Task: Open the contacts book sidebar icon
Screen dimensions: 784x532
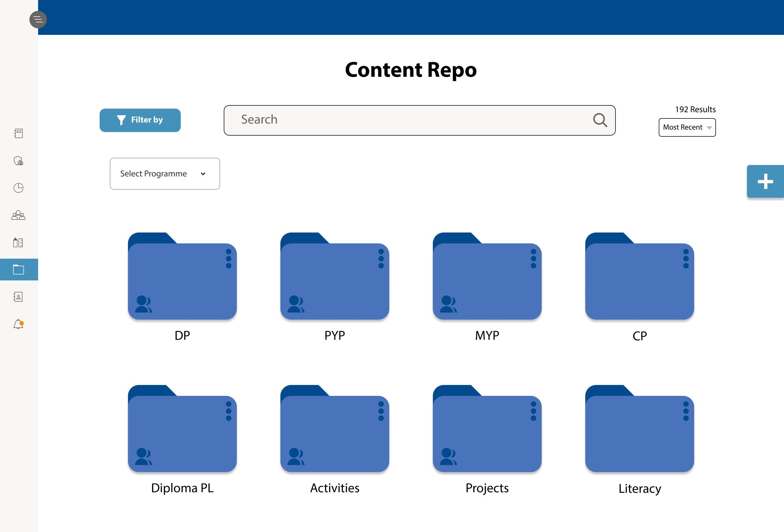Action: 19,297
